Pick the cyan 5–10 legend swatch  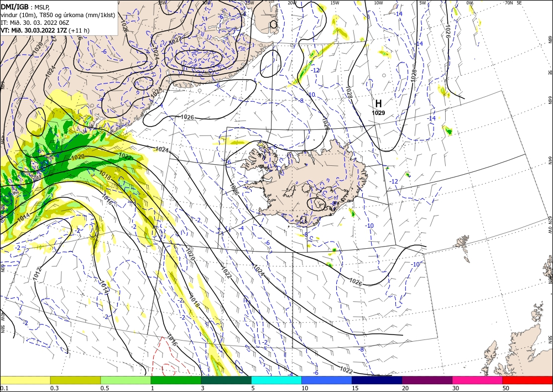click(x=276, y=380)
